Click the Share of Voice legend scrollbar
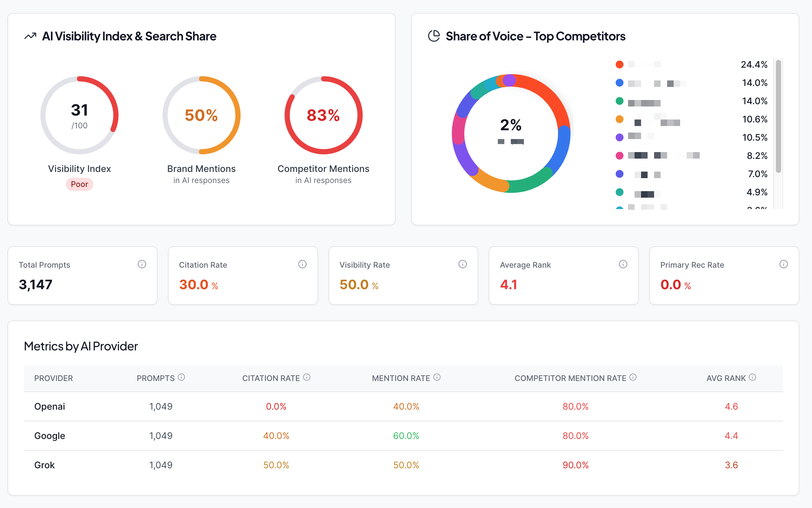The width and height of the screenshot is (812, 508). 778,116
